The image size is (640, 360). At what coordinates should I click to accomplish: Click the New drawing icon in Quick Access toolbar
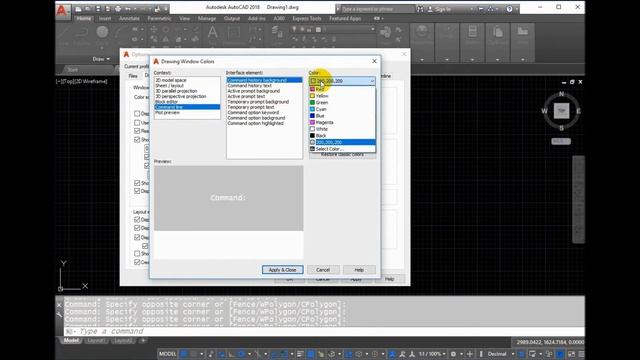tap(78, 9)
